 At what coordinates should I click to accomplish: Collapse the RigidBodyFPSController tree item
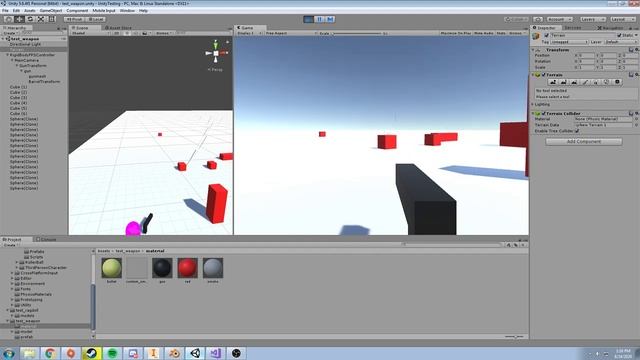pos(7,55)
